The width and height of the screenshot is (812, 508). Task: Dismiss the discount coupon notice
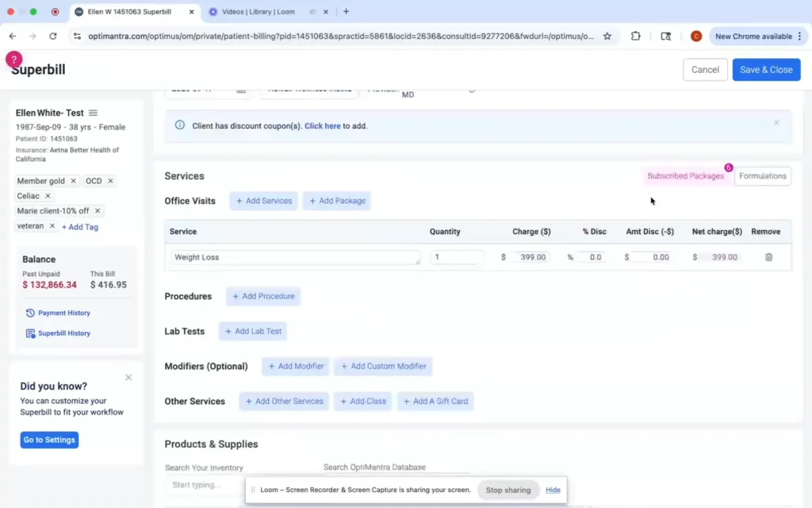point(776,123)
